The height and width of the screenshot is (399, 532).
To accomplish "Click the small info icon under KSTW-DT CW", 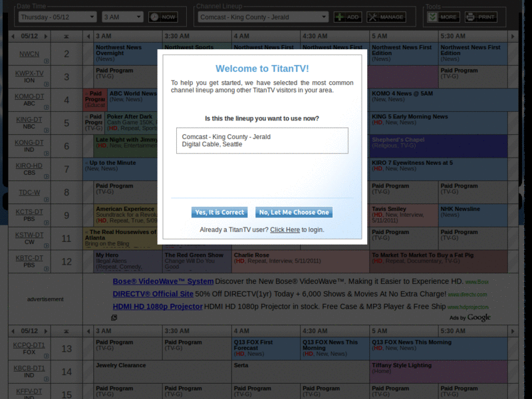I will [47, 245].
